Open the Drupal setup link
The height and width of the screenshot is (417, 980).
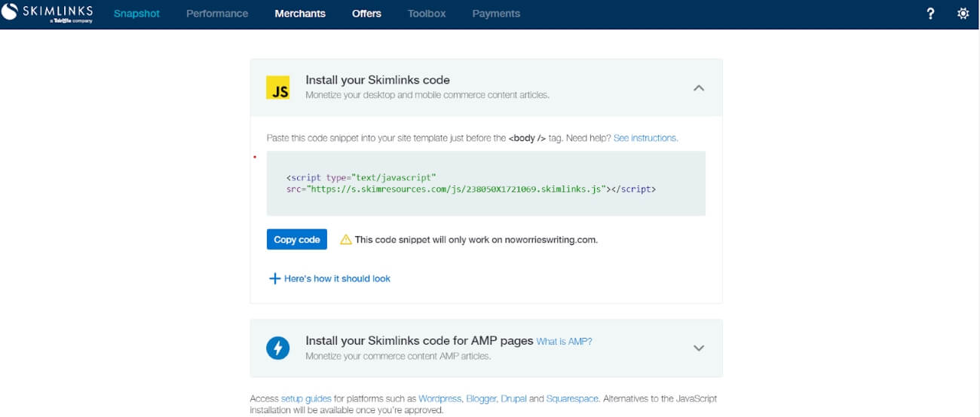coord(513,398)
